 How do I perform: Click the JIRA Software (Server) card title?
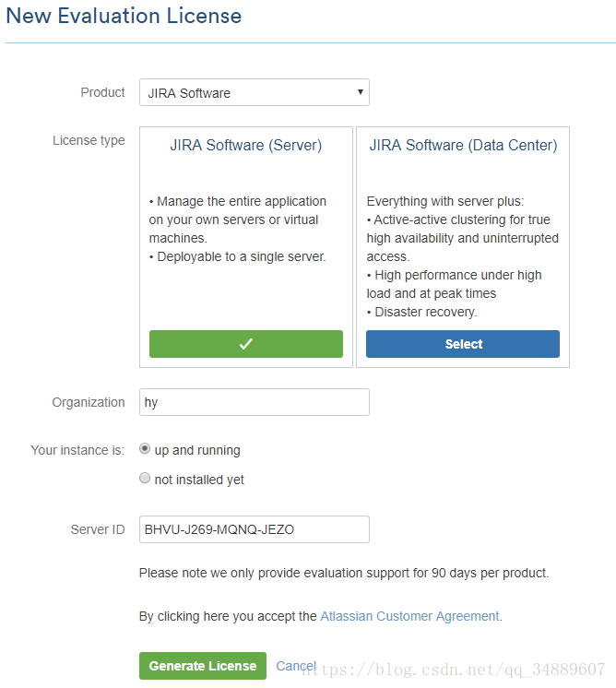pos(245,145)
